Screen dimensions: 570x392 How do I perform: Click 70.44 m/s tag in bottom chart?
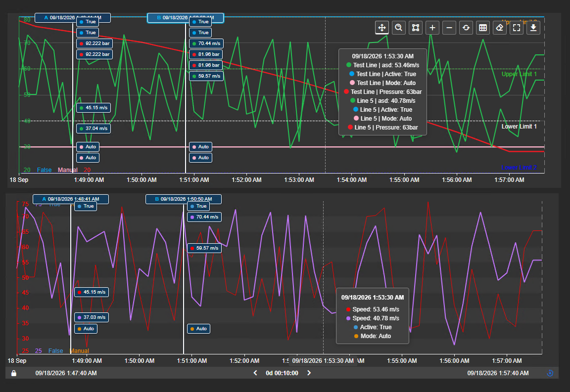[x=204, y=217]
